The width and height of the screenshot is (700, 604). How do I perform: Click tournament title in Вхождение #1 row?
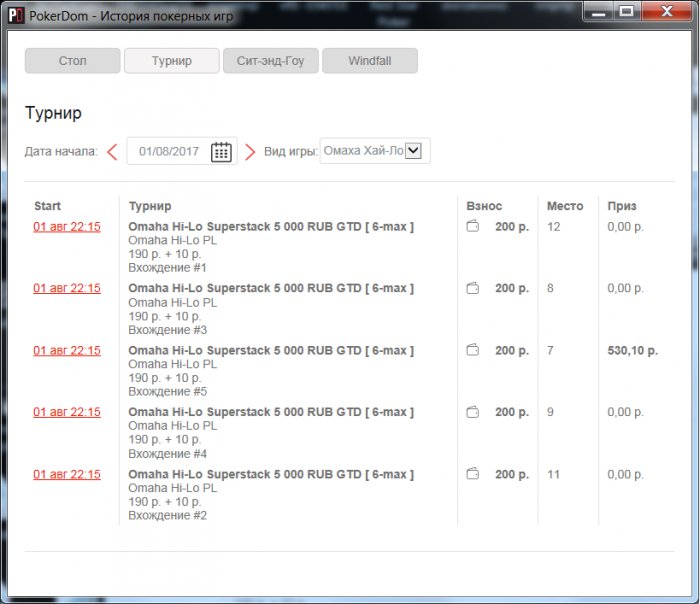pos(271,227)
